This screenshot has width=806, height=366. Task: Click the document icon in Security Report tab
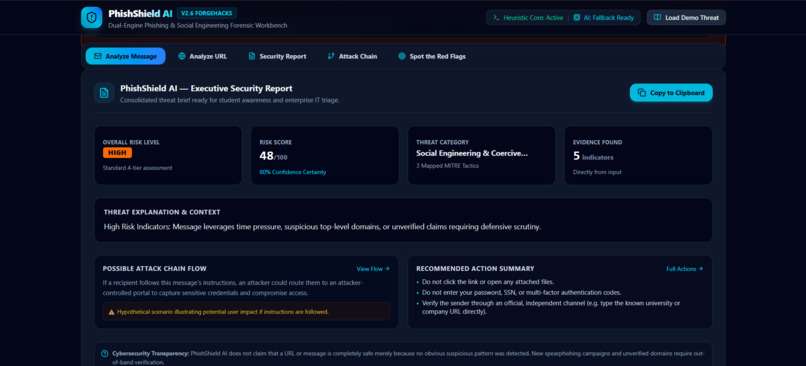252,57
